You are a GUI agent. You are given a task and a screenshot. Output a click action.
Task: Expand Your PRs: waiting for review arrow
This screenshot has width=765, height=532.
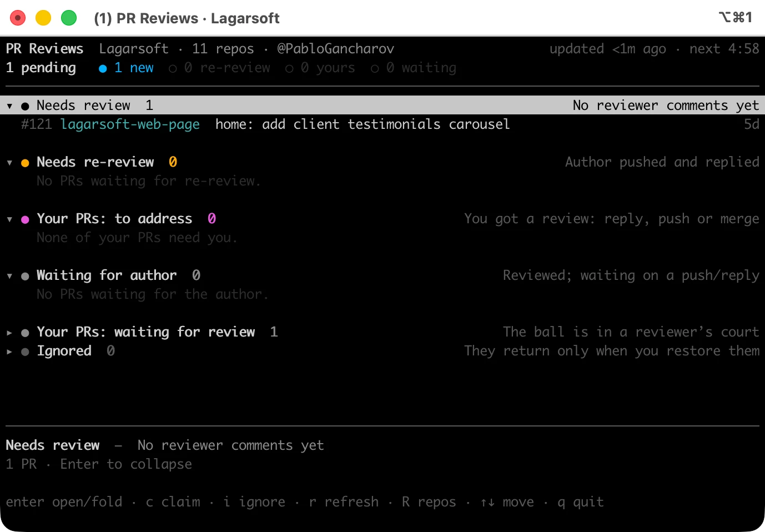(9, 332)
